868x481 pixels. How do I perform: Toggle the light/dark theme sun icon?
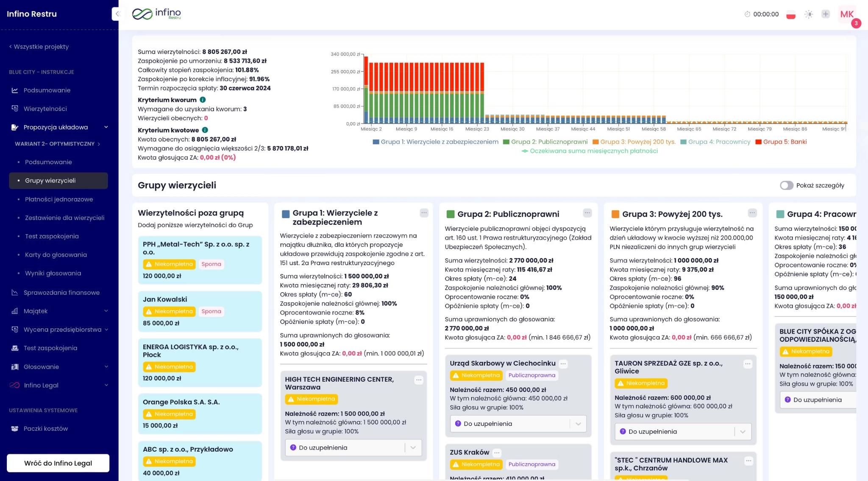tap(809, 14)
